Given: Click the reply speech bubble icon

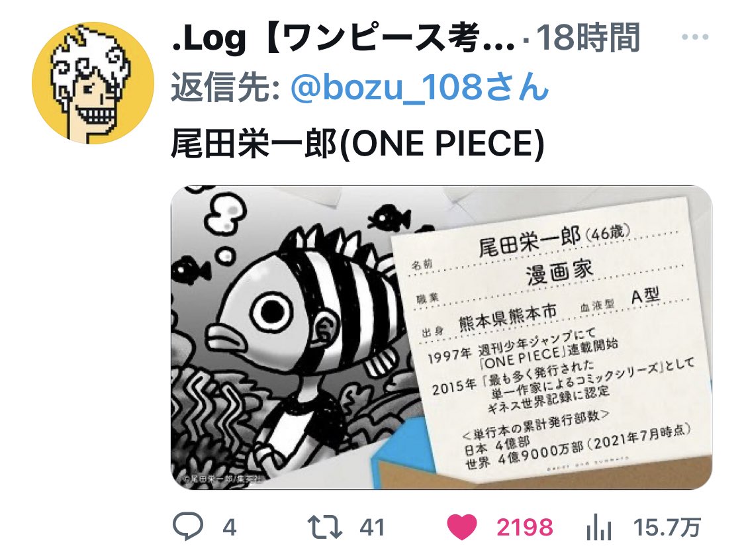Looking at the screenshot, I should (188, 526).
